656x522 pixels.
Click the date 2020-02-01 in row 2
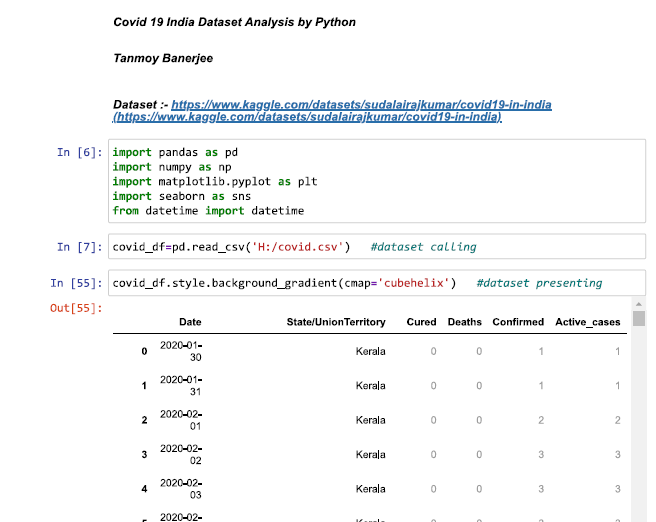tap(181, 420)
